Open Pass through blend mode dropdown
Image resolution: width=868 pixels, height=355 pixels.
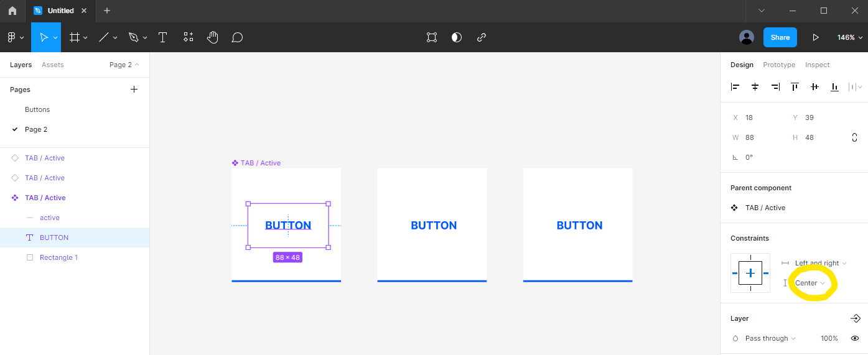[770, 338]
